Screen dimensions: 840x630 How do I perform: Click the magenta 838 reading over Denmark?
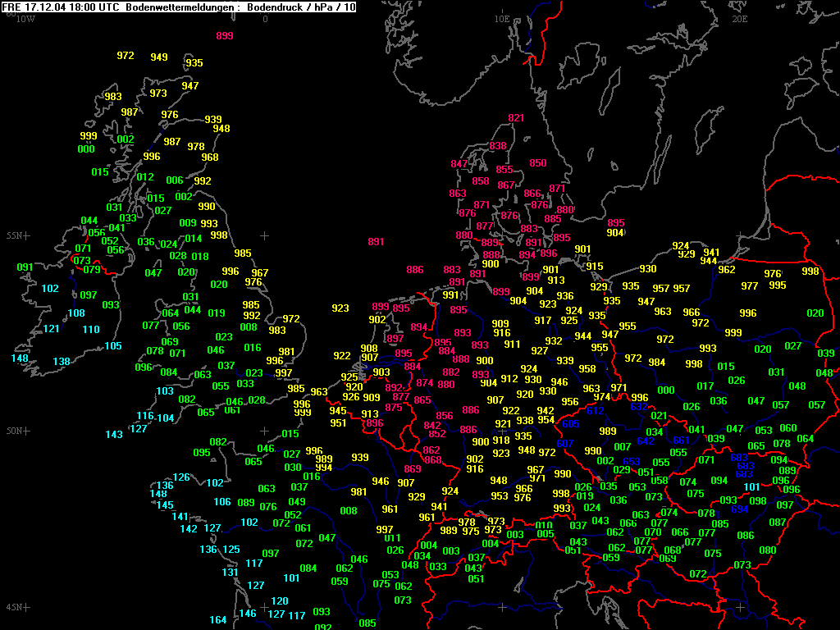click(x=498, y=146)
